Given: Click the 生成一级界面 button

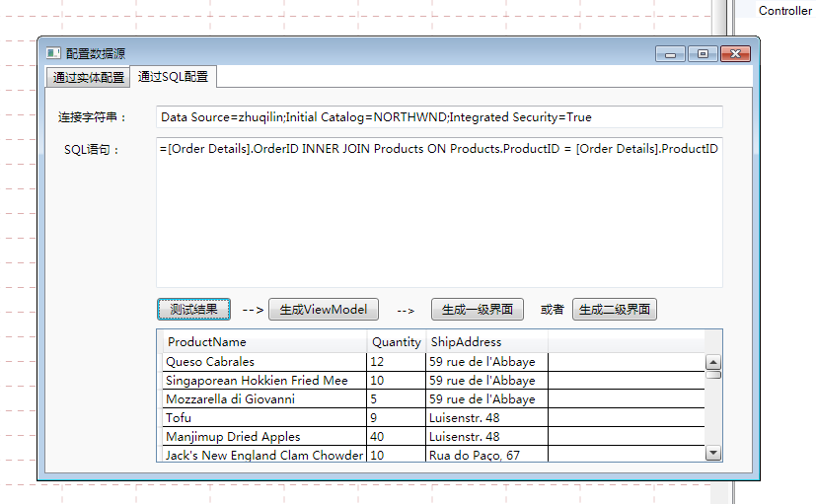Looking at the screenshot, I should [478, 310].
